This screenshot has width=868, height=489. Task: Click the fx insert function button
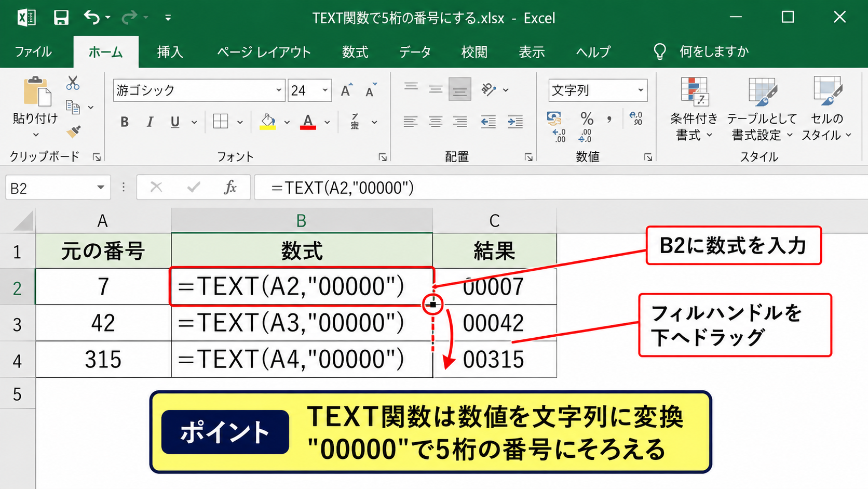click(x=230, y=187)
